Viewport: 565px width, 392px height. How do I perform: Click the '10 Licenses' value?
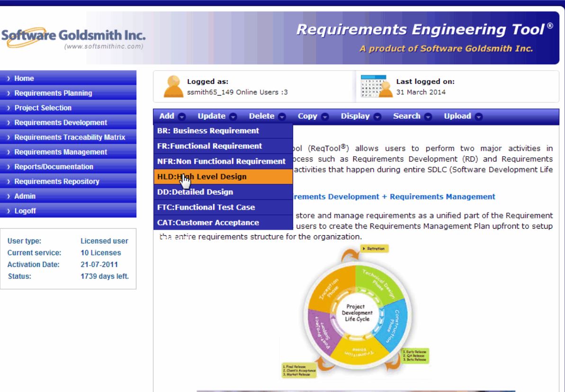coord(101,253)
